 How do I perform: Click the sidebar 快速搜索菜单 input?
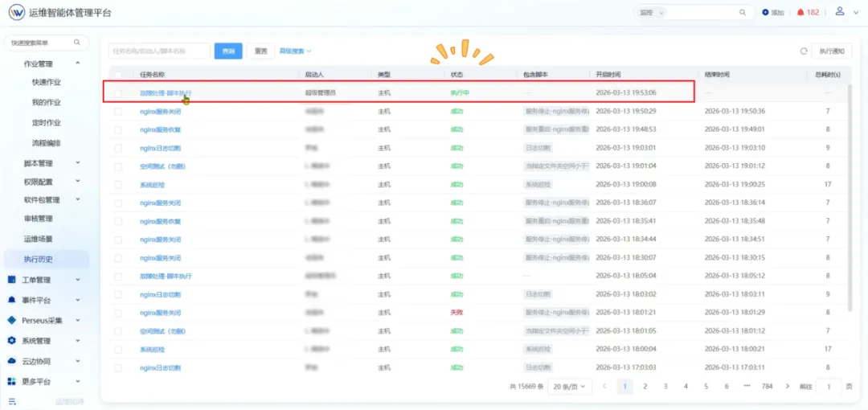[46, 42]
